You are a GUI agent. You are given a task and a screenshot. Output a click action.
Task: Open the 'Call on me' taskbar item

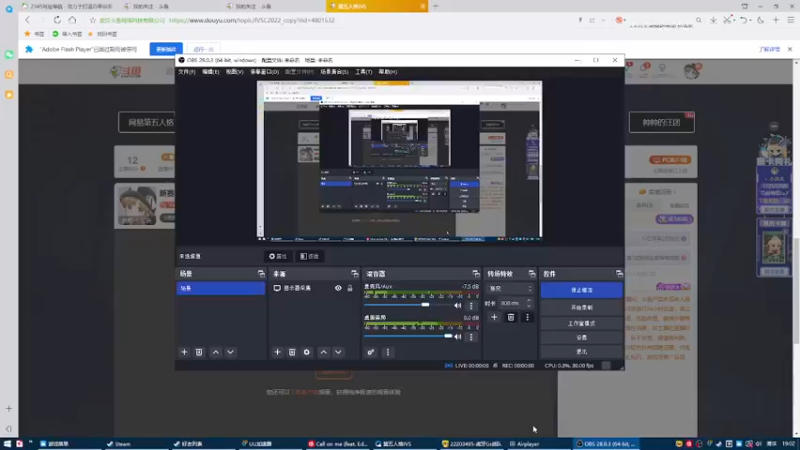(x=338, y=444)
